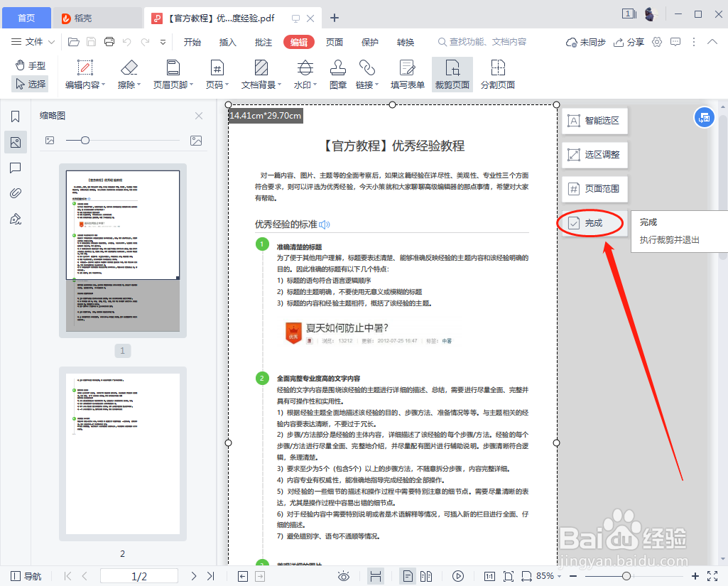Switch to the 页面 tab
Viewport: 728px width, 586px height.
(335, 42)
